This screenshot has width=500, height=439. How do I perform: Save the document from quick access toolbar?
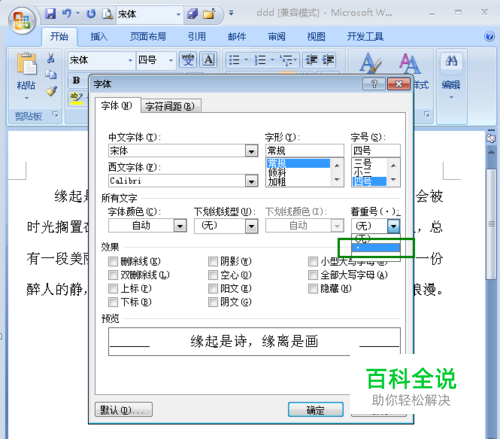pyautogui.click(x=51, y=14)
